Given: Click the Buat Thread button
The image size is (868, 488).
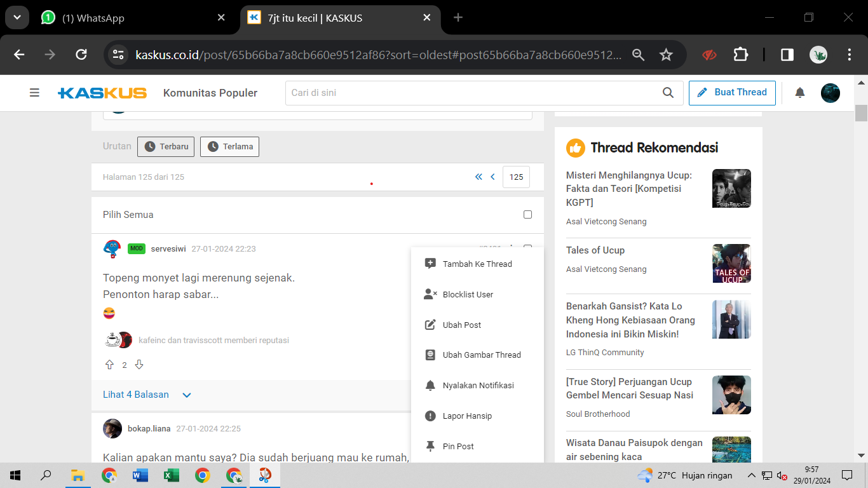Looking at the screenshot, I should pos(732,93).
